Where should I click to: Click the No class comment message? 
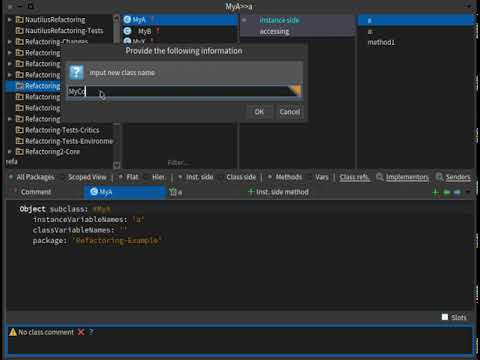(x=46, y=332)
